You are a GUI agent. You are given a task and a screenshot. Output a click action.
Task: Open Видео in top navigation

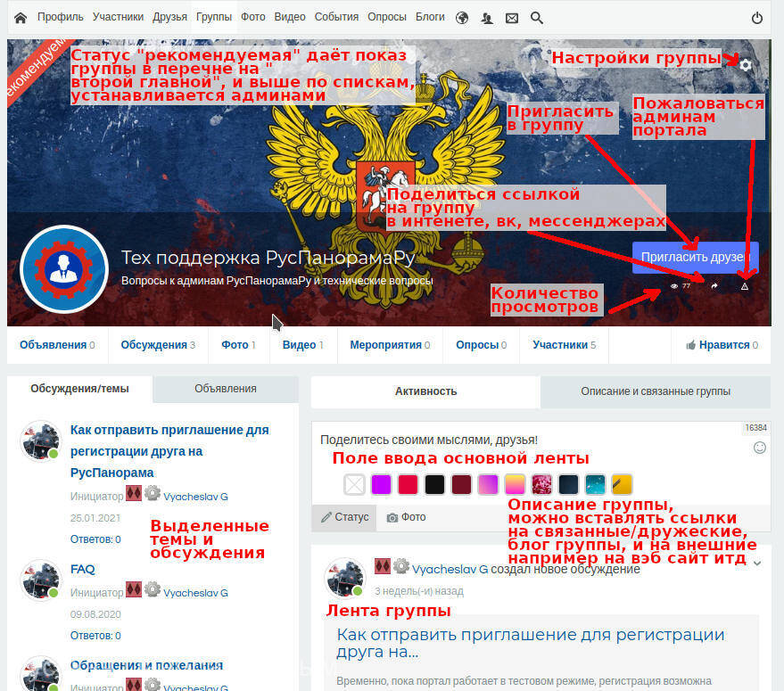tap(290, 17)
